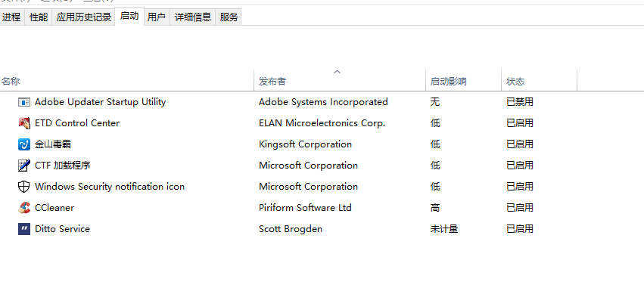The height and width of the screenshot is (288, 644).
Task: Click 高 impact for CCleaner
Action: (x=435, y=208)
